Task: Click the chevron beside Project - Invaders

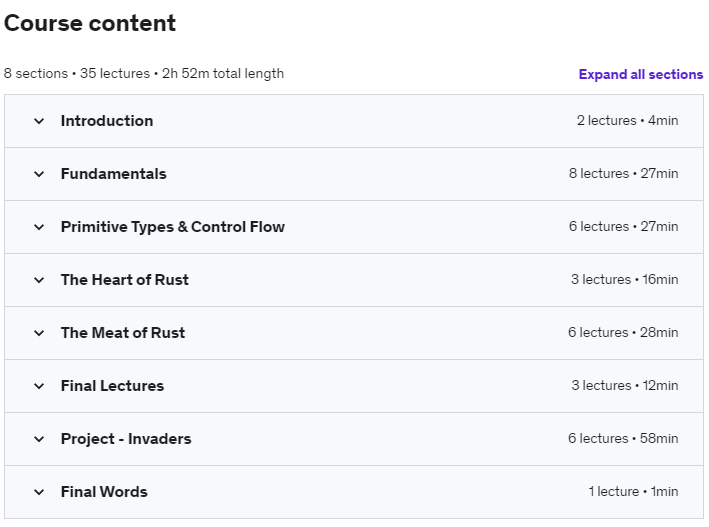Action: pyautogui.click(x=39, y=439)
